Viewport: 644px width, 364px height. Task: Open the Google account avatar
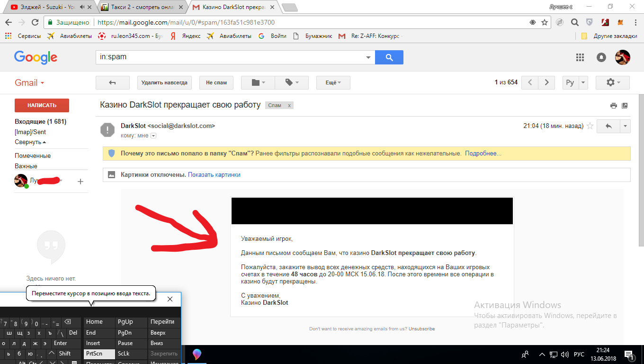tap(622, 57)
